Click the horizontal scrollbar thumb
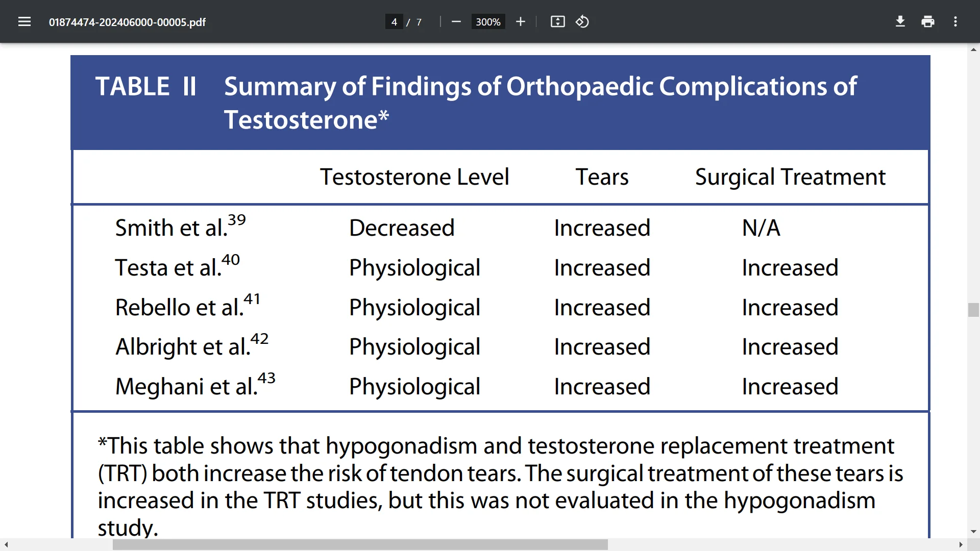This screenshot has width=980, height=551. tap(360, 545)
